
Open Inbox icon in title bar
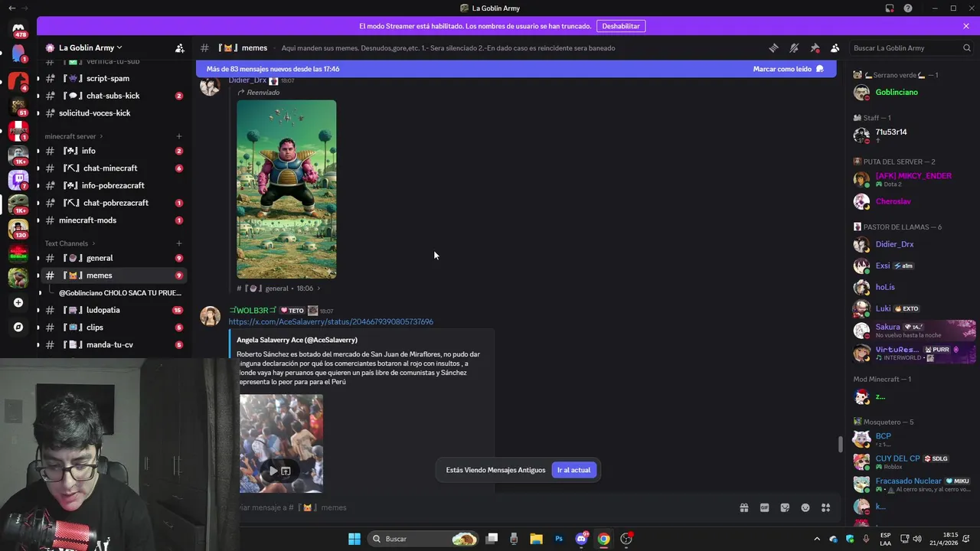point(890,8)
